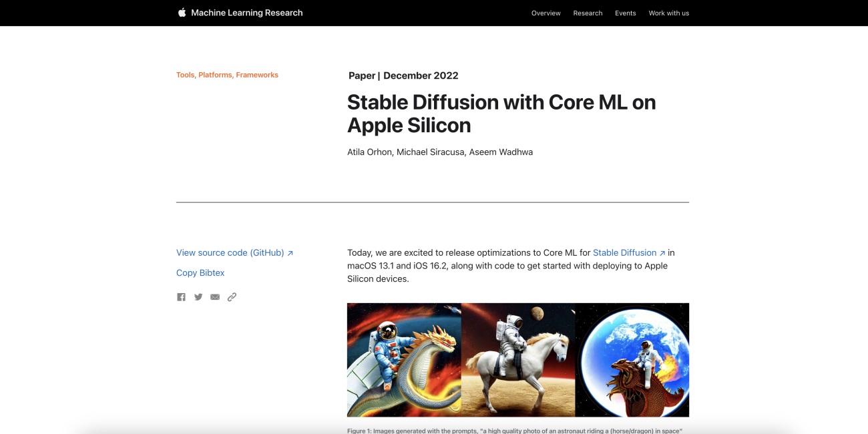View source code on GitHub

click(x=235, y=253)
